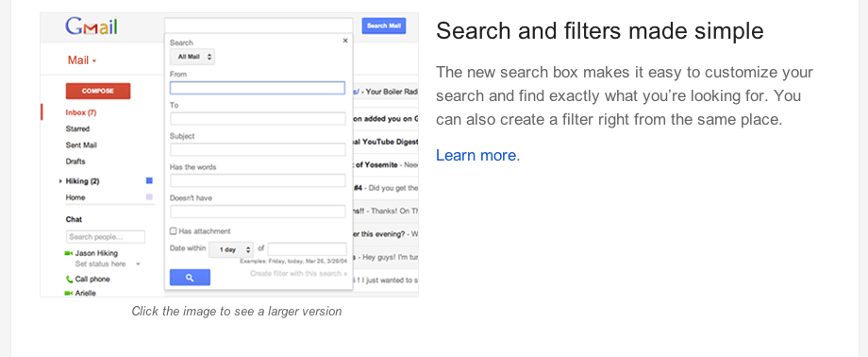Tick the Has attachment checkbox
Screen dimensions: 868x357
pyautogui.click(x=174, y=231)
